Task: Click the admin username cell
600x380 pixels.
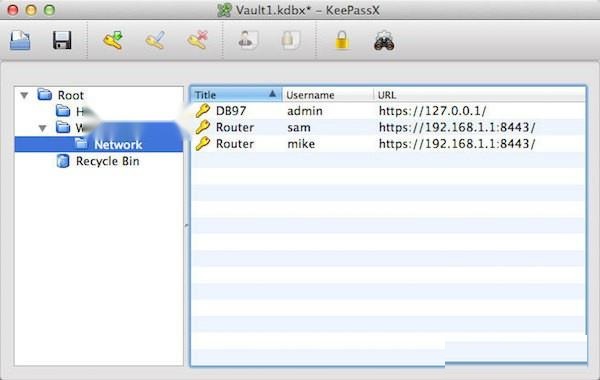Action: click(x=305, y=111)
